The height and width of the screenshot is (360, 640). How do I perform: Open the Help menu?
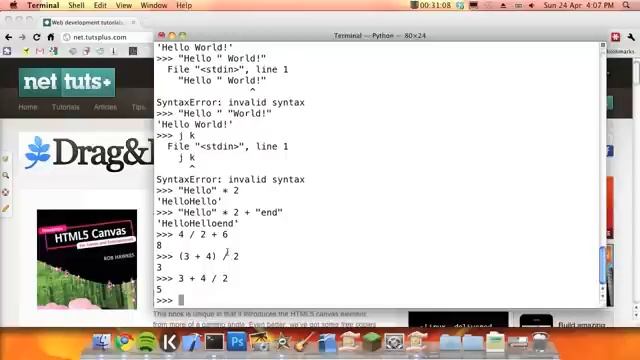pyautogui.click(x=184, y=5)
